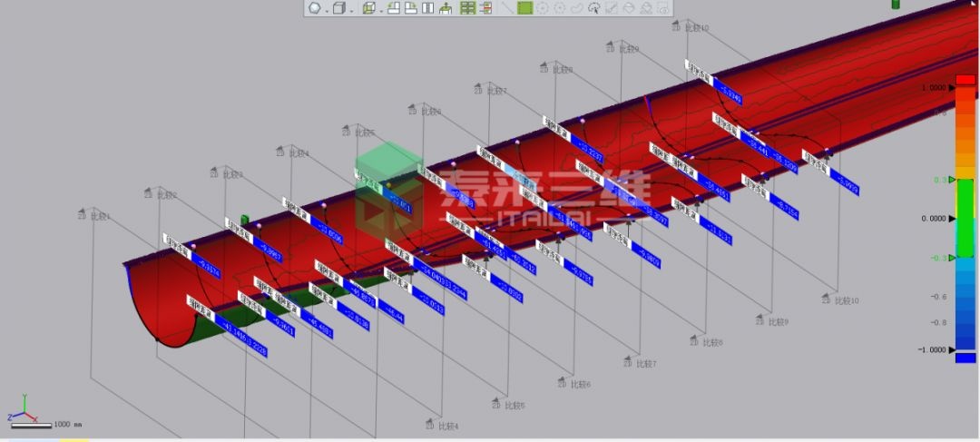The width and height of the screenshot is (980, 442).
Task: Click the green grid layout icon
Action: (467, 8)
